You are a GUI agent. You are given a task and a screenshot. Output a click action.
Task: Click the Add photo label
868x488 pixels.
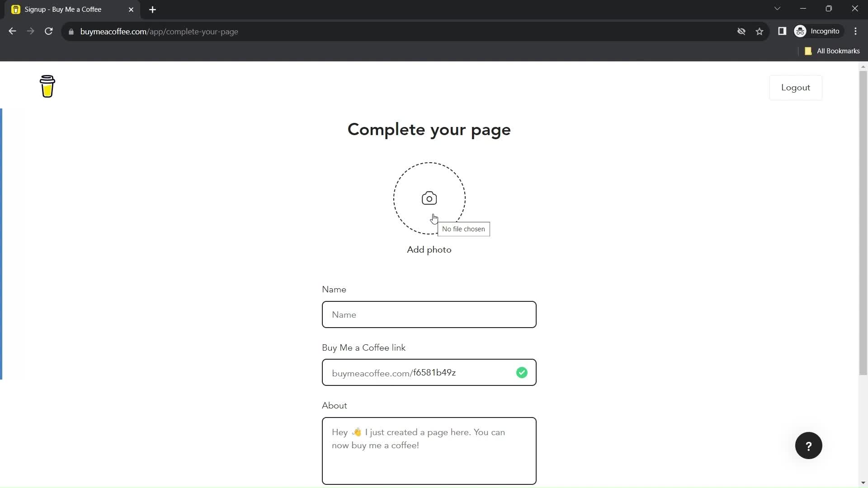click(x=429, y=250)
